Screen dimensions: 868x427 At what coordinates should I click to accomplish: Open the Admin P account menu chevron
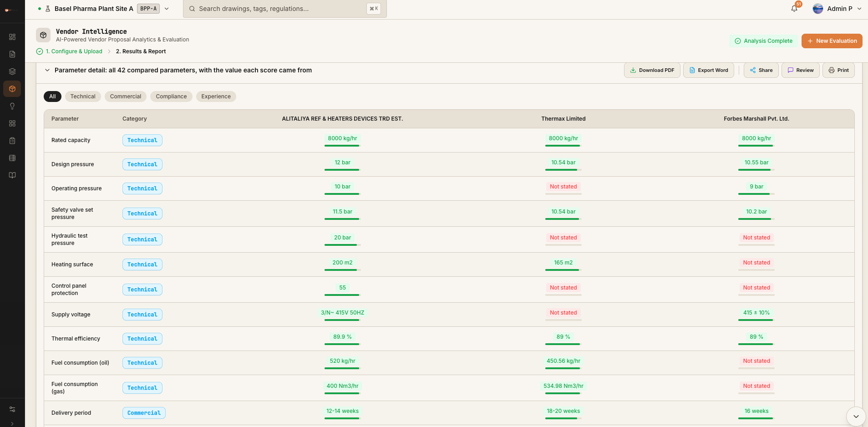[859, 9]
